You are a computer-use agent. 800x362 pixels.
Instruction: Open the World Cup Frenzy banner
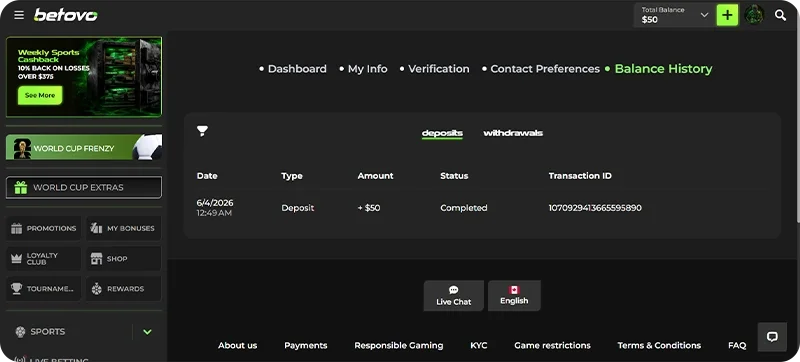coord(84,147)
